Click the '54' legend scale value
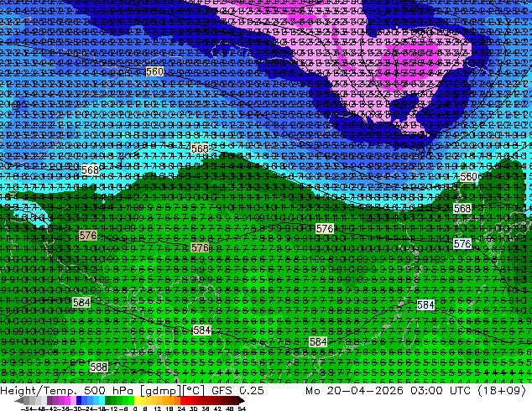532x411 pixels. (242, 409)
